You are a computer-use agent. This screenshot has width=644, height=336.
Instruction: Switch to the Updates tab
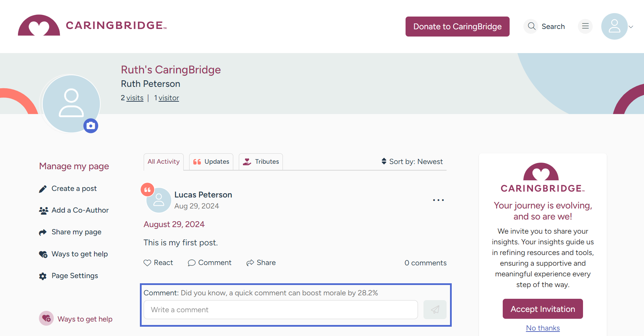coord(211,162)
